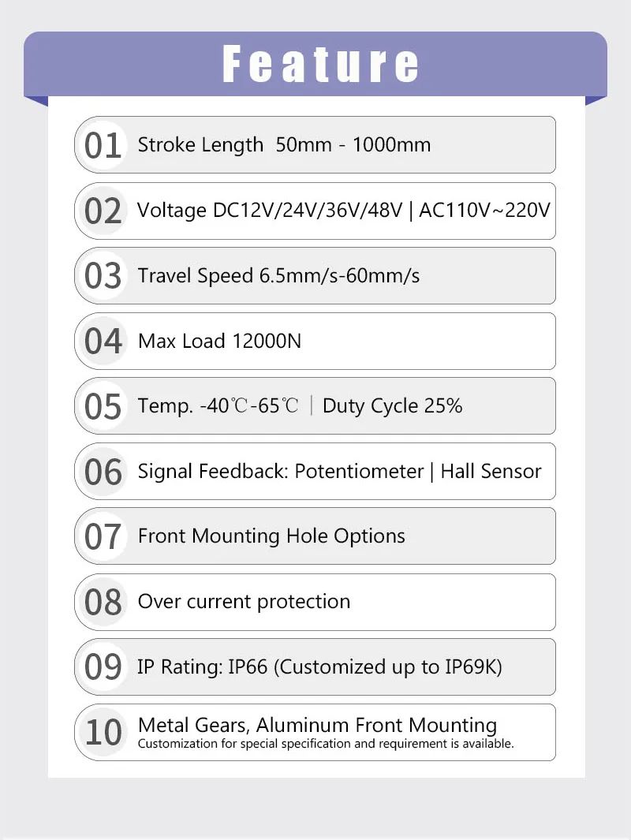
Task: Click the AC110V~220V voltage text
Action: click(x=484, y=211)
